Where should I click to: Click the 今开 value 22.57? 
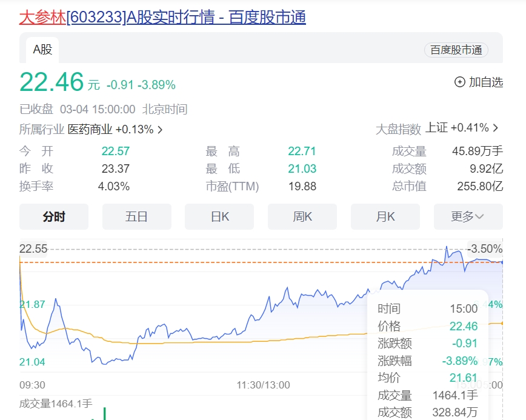pyautogui.click(x=115, y=152)
